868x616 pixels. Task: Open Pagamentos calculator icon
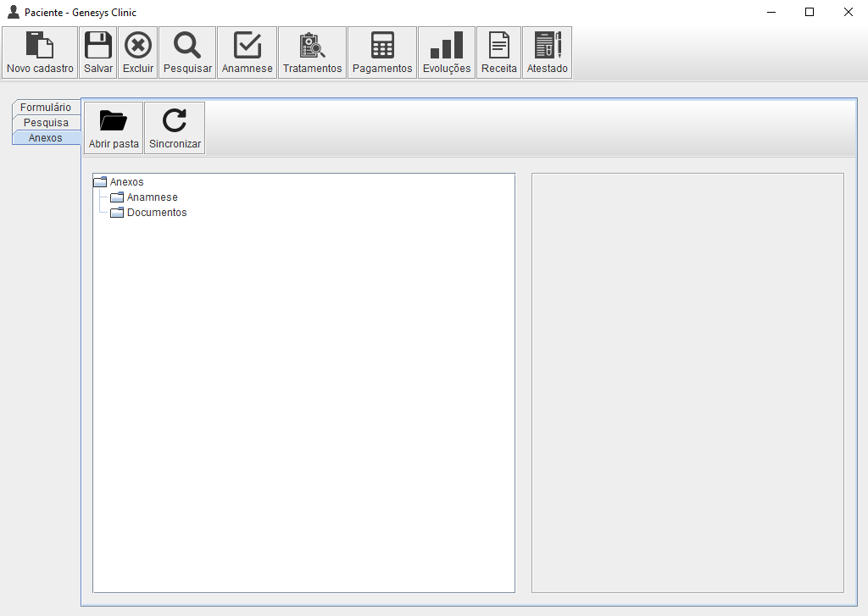coord(382,53)
